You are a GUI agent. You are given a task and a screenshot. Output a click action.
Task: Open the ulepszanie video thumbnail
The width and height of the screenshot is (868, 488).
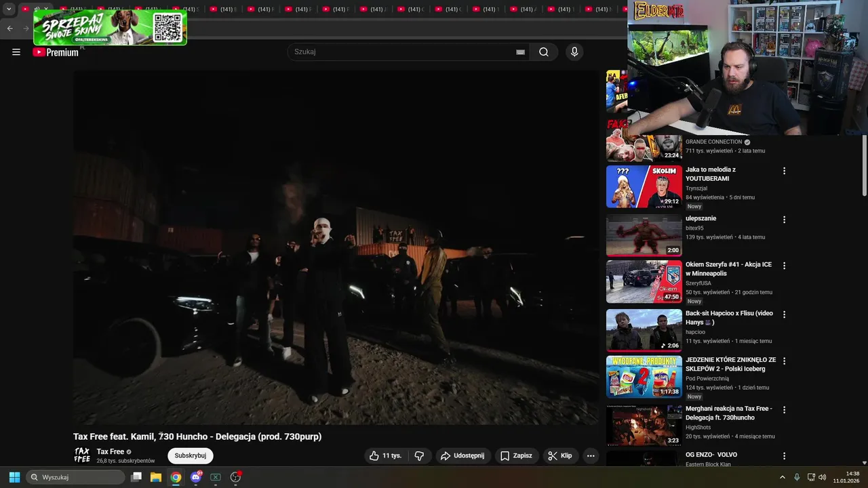click(644, 235)
